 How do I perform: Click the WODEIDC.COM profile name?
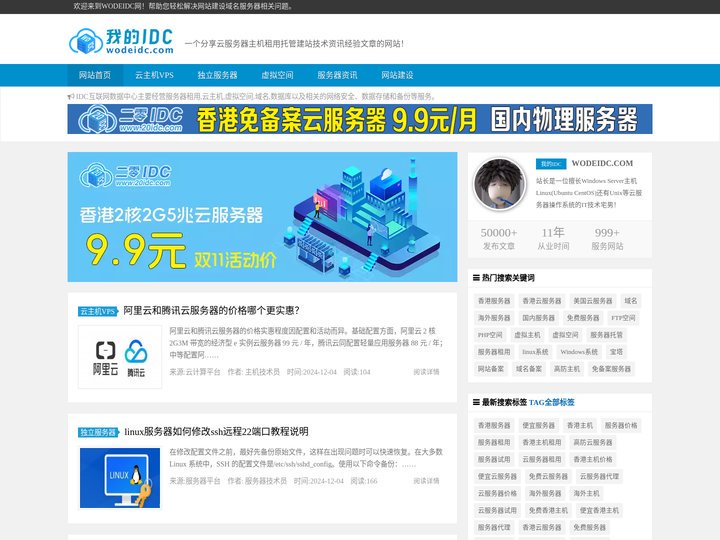[602, 163]
